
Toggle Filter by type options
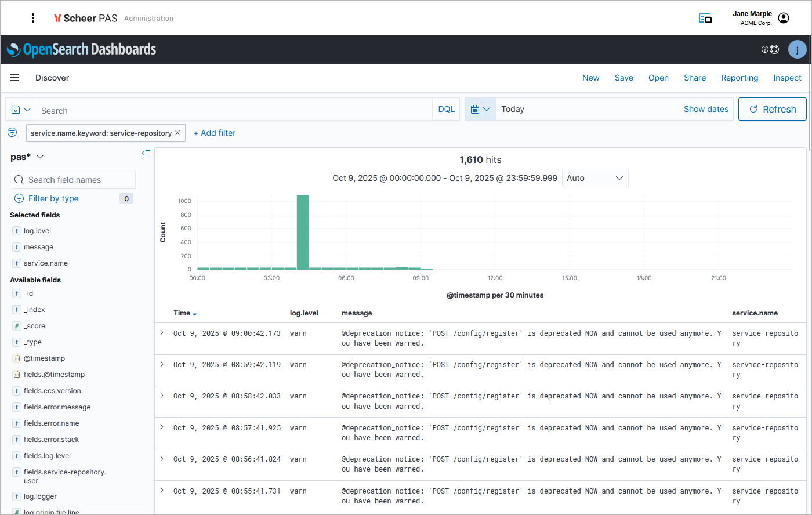point(53,198)
